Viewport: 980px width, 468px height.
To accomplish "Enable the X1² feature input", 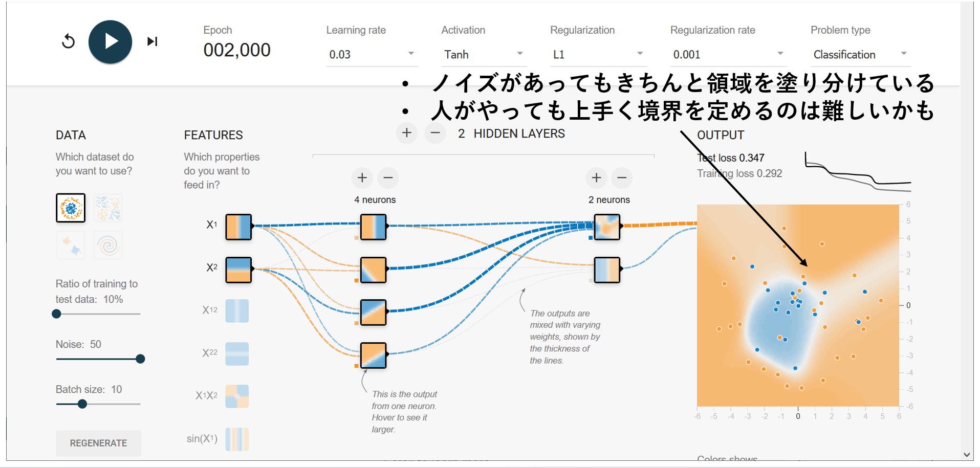I will point(237,310).
